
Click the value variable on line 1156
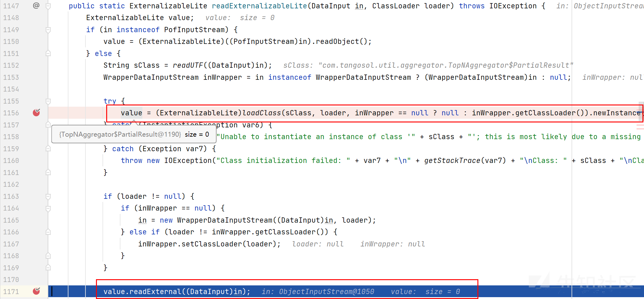pos(132,113)
